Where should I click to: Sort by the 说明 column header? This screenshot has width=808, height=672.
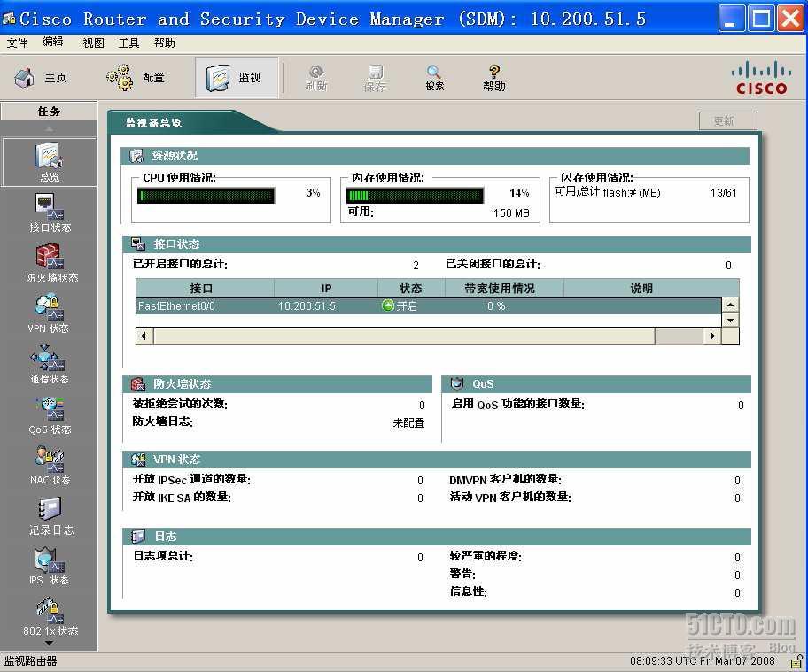coord(651,288)
